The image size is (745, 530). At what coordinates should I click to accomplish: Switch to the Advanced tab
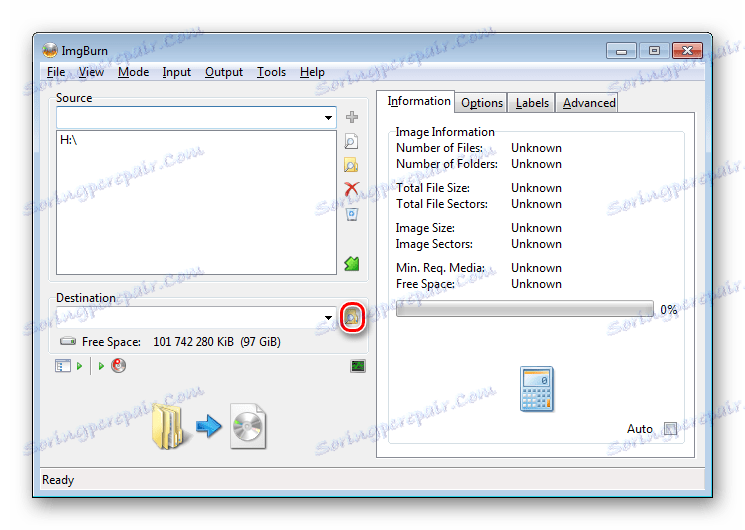(x=588, y=103)
